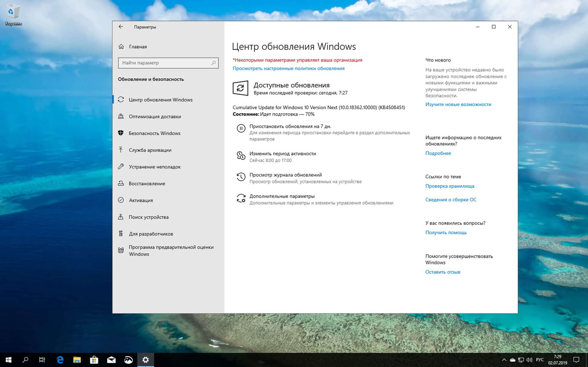The height and width of the screenshot is (367, 588).
Task: Launch Microsoft Edge from the taskbar
Action: point(60,359)
